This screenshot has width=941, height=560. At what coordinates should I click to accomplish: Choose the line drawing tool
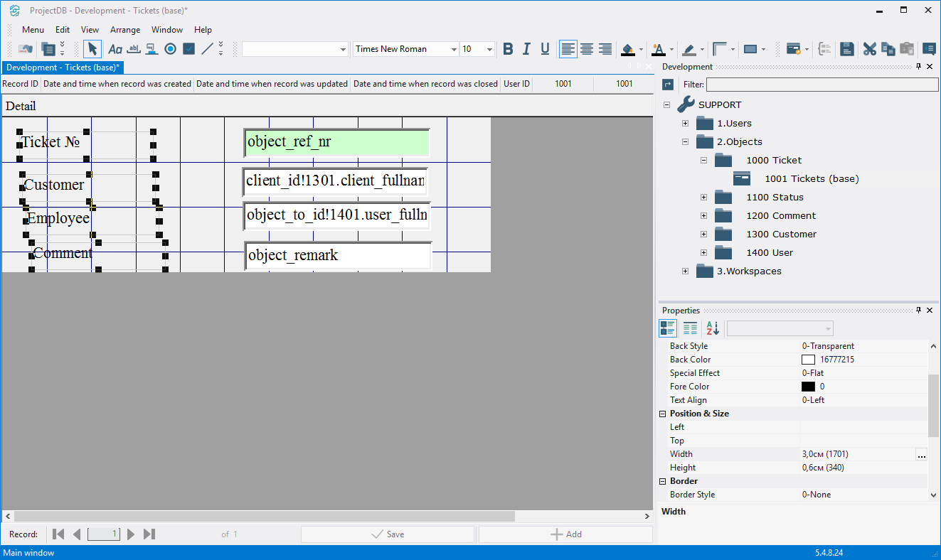click(207, 49)
